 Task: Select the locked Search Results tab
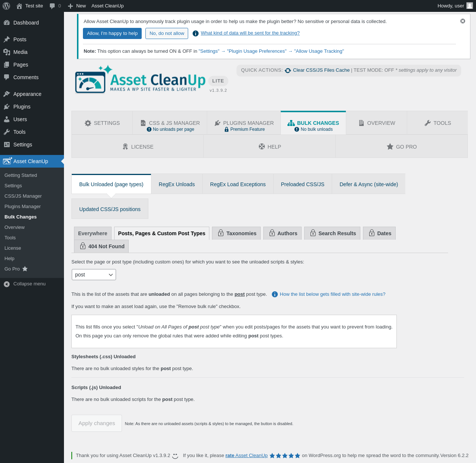click(x=332, y=233)
